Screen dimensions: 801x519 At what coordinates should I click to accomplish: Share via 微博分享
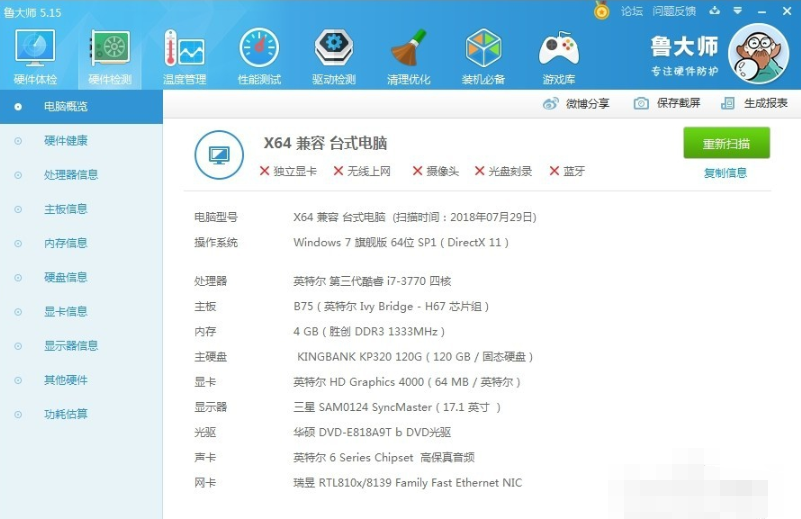(587, 104)
